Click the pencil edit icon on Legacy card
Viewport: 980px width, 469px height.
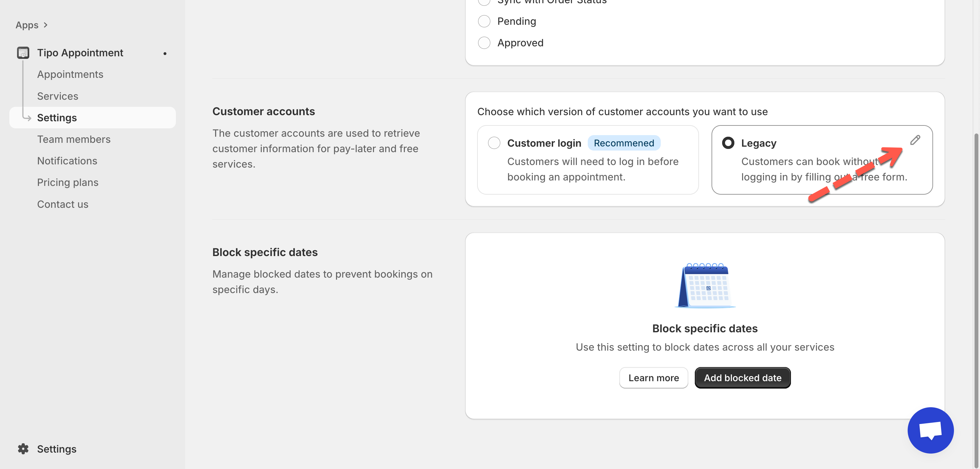point(915,140)
